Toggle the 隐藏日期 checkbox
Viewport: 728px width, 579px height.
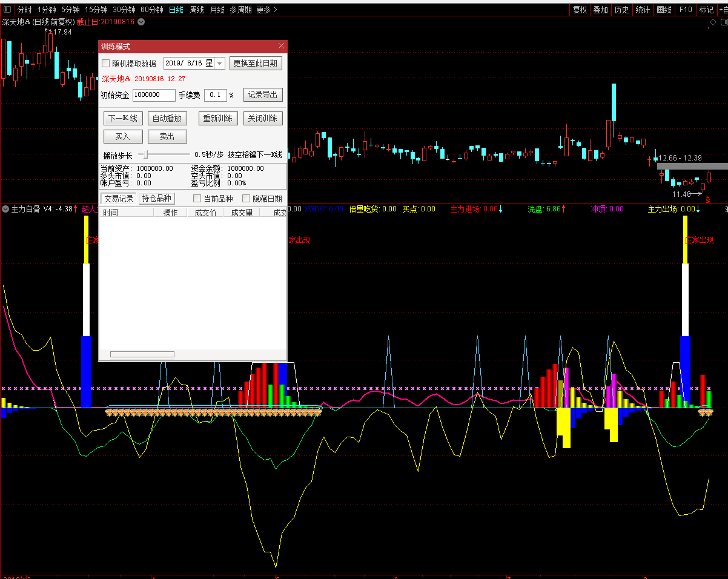click(246, 199)
